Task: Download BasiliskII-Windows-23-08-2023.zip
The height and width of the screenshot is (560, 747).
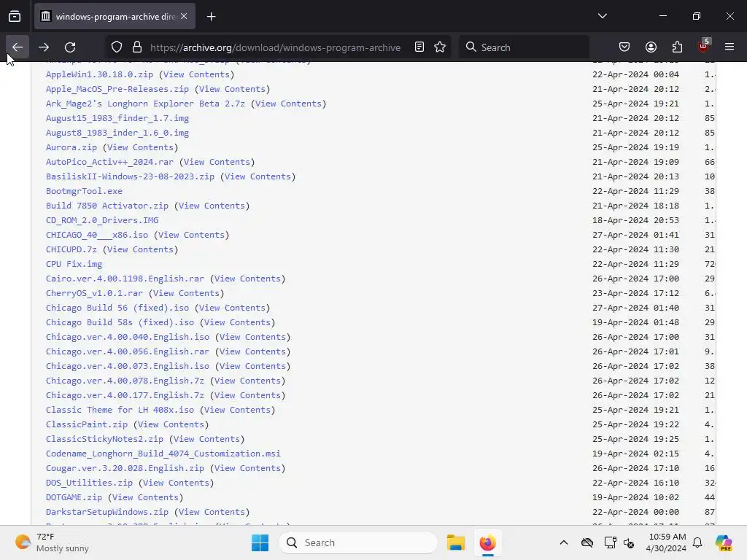Action: (130, 176)
